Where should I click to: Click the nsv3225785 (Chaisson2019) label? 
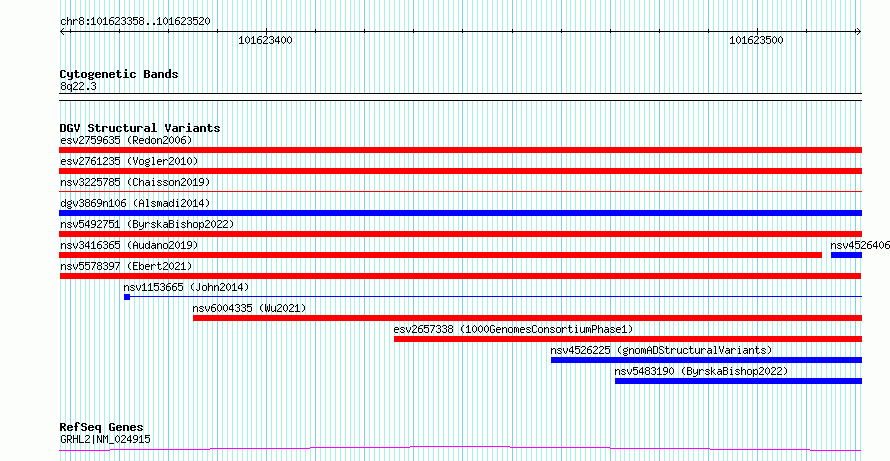pyautogui.click(x=135, y=183)
